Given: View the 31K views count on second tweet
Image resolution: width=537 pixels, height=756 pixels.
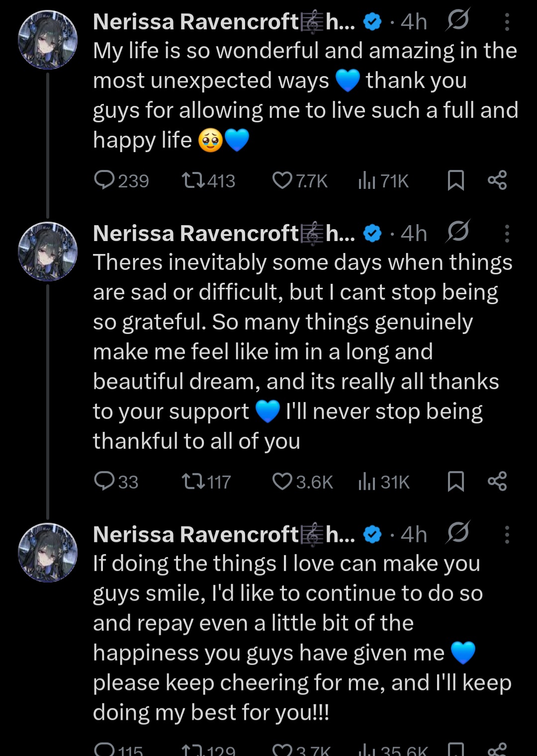Looking at the screenshot, I should pyautogui.click(x=384, y=482).
